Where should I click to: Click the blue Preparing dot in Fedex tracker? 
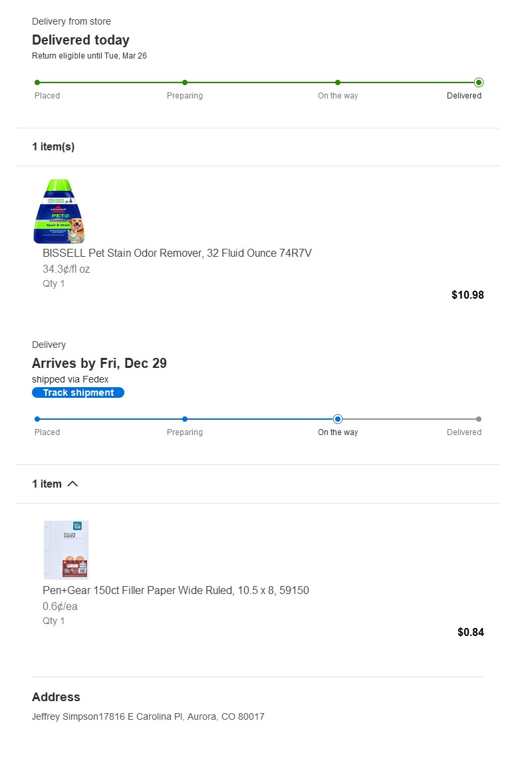(x=185, y=419)
